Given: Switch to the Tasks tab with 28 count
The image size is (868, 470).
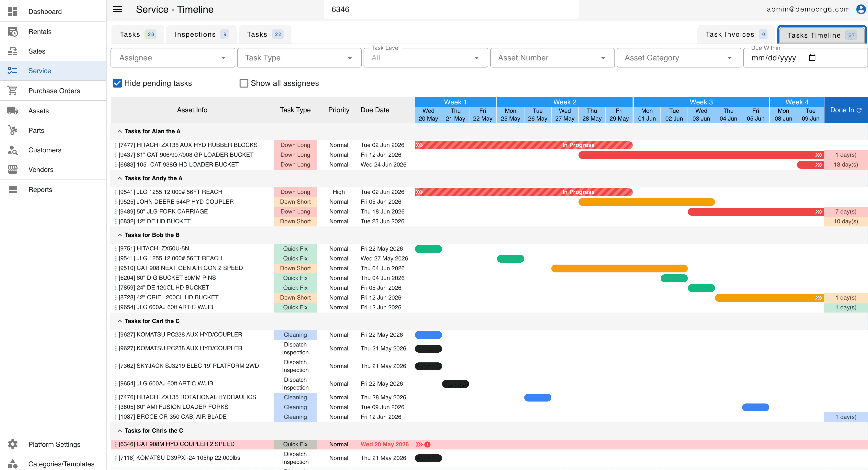Looking at the screenshot, I should coord(138,34).
